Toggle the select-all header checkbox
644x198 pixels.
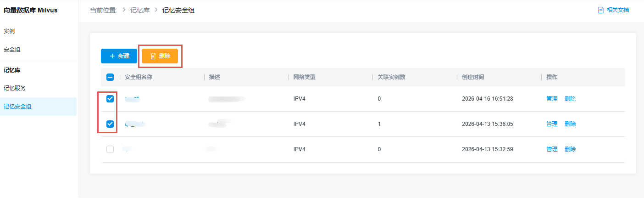point(110,77)
